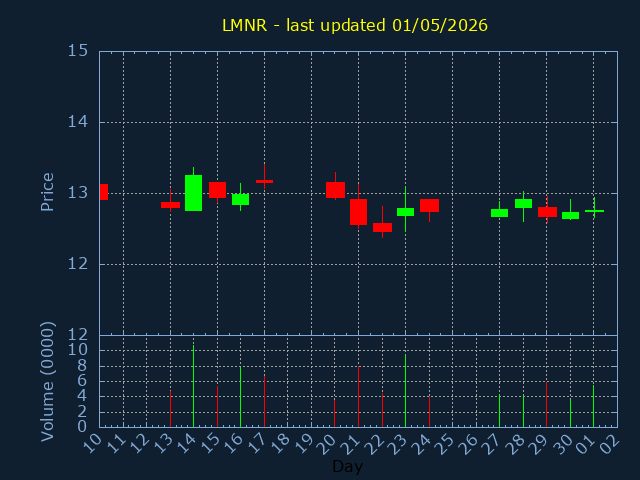Click the green volume bar for day 16
This screenshot has height=480, width=640.
[240, 397]
